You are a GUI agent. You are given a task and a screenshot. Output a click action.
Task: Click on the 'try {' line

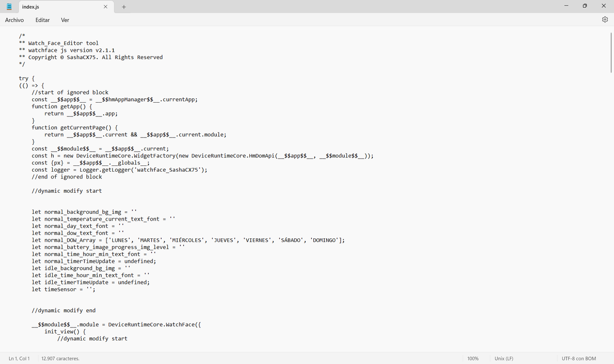pos(27,78)
